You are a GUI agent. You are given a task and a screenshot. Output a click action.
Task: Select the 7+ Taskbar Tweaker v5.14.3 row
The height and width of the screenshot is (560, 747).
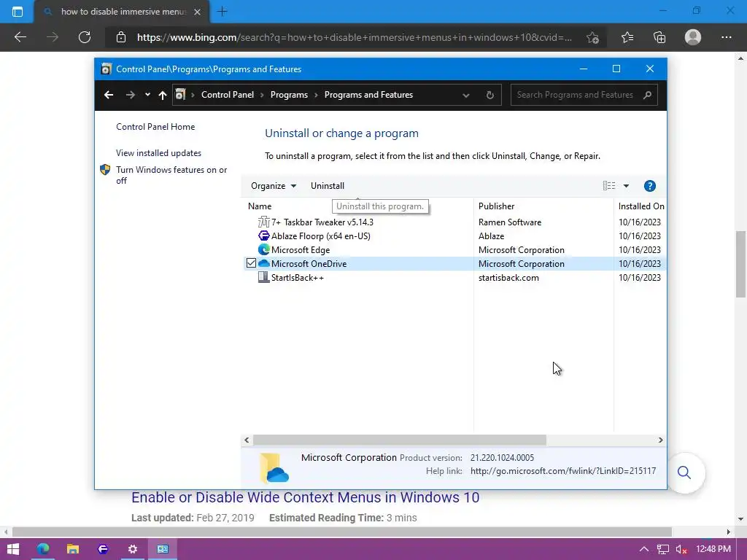point(455,222)
